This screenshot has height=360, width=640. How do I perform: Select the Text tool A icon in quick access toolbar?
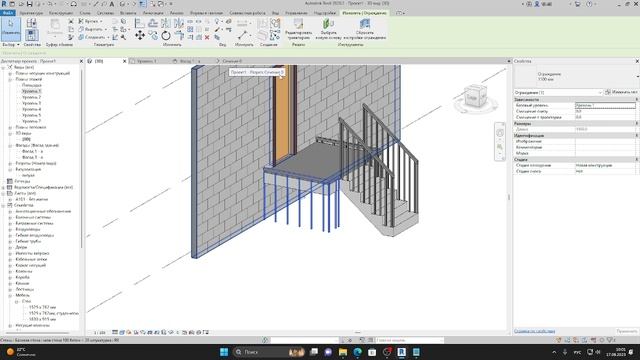[111, 4]
